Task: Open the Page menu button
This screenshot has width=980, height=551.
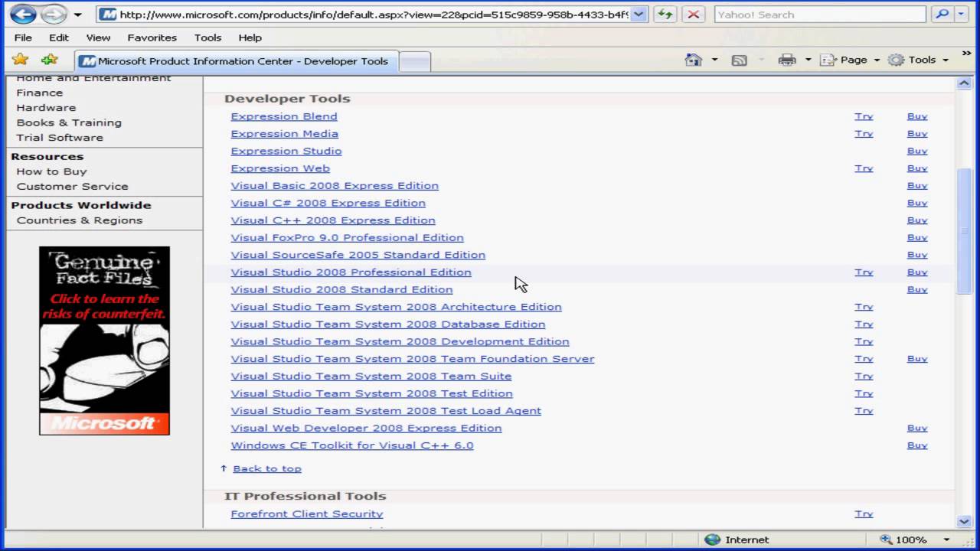Action: [850, 60]
